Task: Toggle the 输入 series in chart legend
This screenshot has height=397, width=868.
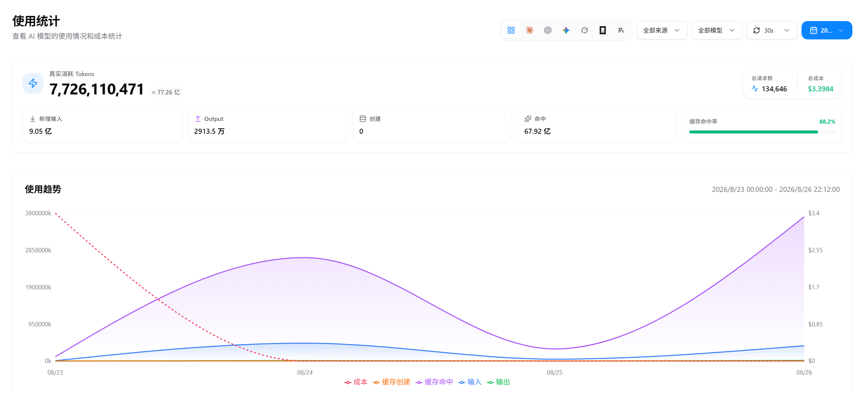Action: pyautogui.click(x=470, y=382)
